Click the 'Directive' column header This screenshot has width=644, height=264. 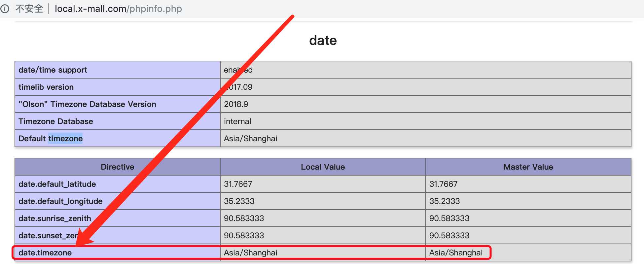point(118,167)
